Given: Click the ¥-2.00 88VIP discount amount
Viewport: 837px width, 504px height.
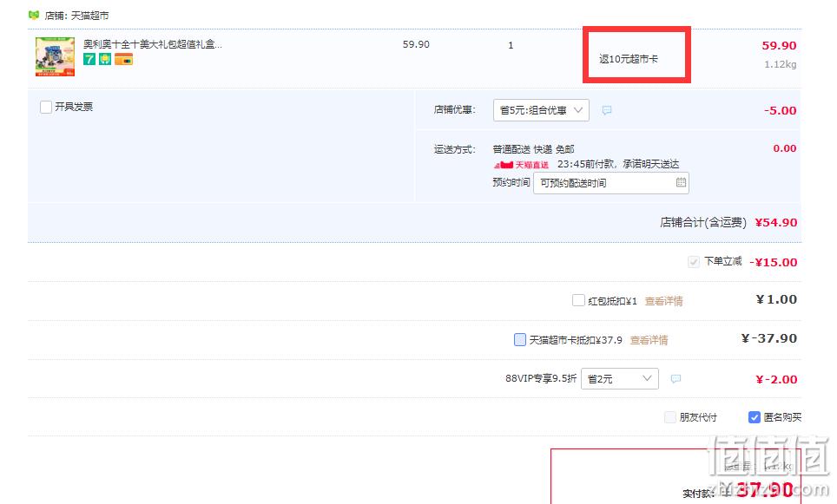Looking at the screenshot, I should pyautogui.click(x=776, y=379).
